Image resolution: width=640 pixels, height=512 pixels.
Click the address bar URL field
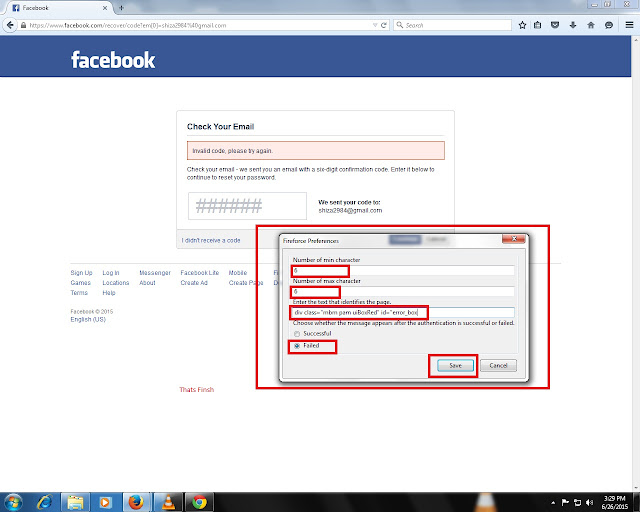click(198, 25)
